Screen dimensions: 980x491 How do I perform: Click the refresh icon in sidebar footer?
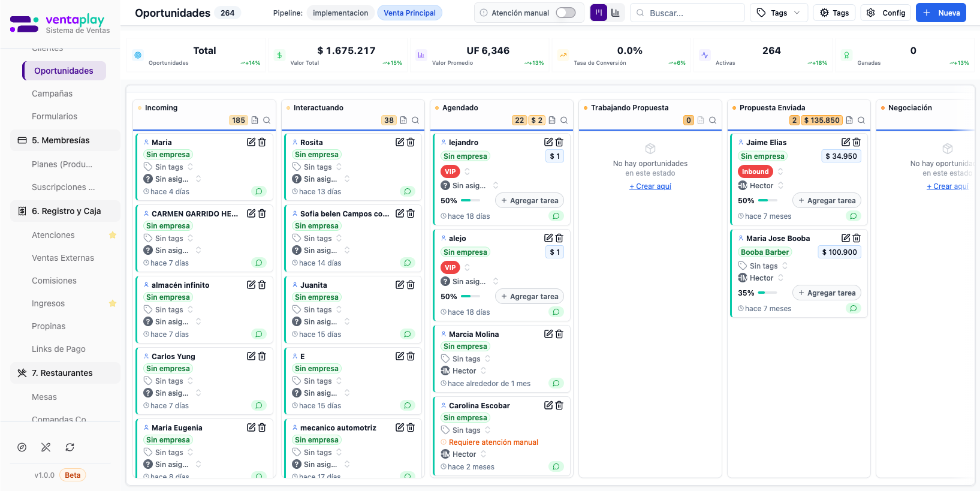pyautogui.click(x=70, y=447)
